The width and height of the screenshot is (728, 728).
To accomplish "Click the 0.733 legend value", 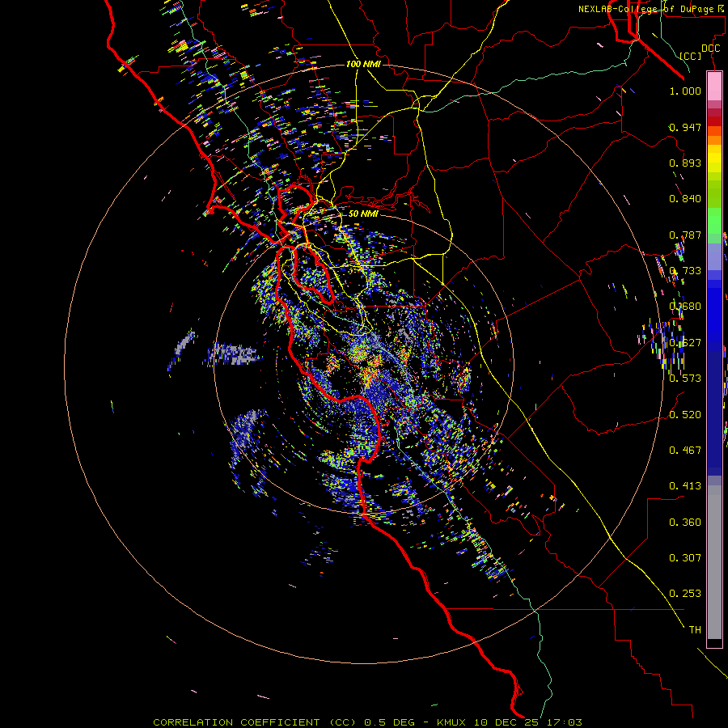I will pyautogui.click(x=685, y=271).
